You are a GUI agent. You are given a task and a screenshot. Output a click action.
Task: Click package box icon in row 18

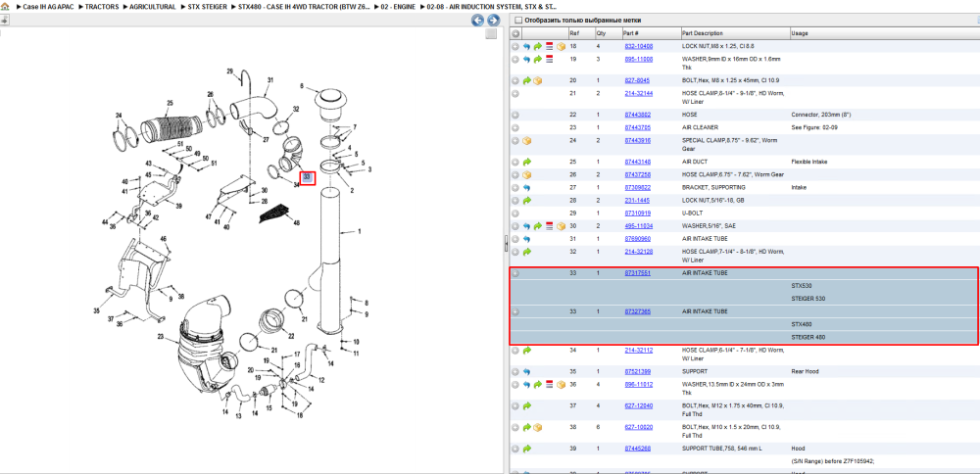pyautogui.click(x=562, y=47)
